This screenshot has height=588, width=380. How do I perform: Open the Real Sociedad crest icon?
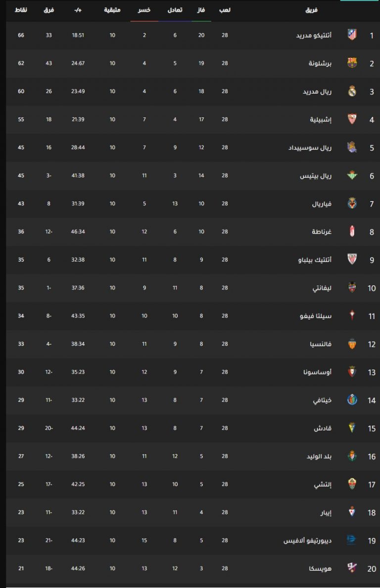point(352,148)
